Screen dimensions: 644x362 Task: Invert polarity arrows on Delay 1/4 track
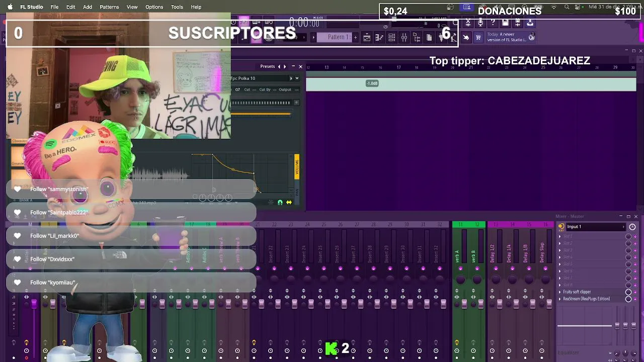[509, 291]
